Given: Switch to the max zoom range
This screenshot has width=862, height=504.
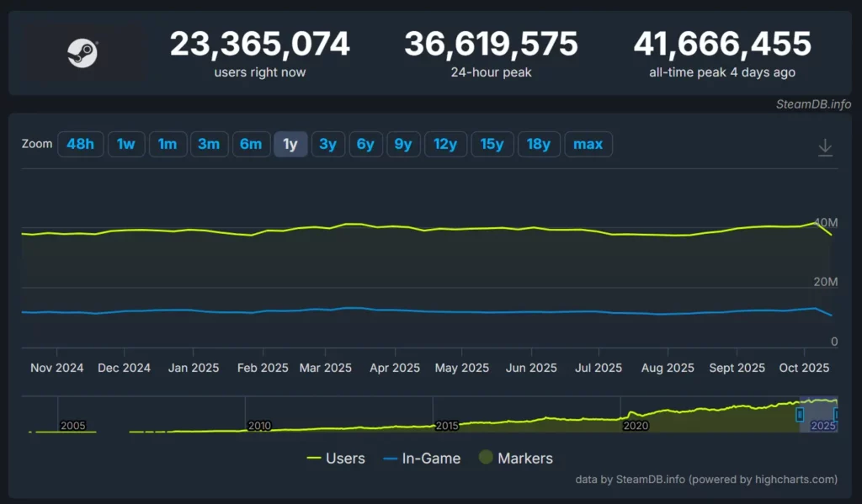Looking at the screenshot, I should pyautogui.click(x=588, y=144).
